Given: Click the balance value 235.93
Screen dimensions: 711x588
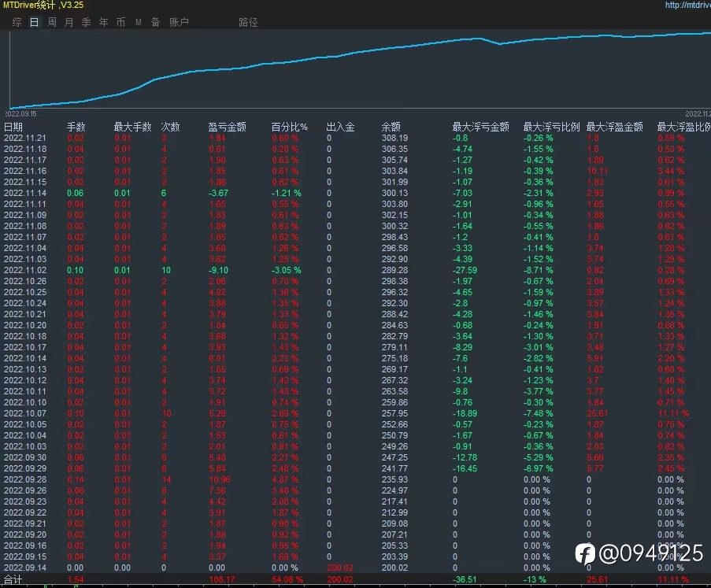Looking at the screenshot, I should 394,479.
